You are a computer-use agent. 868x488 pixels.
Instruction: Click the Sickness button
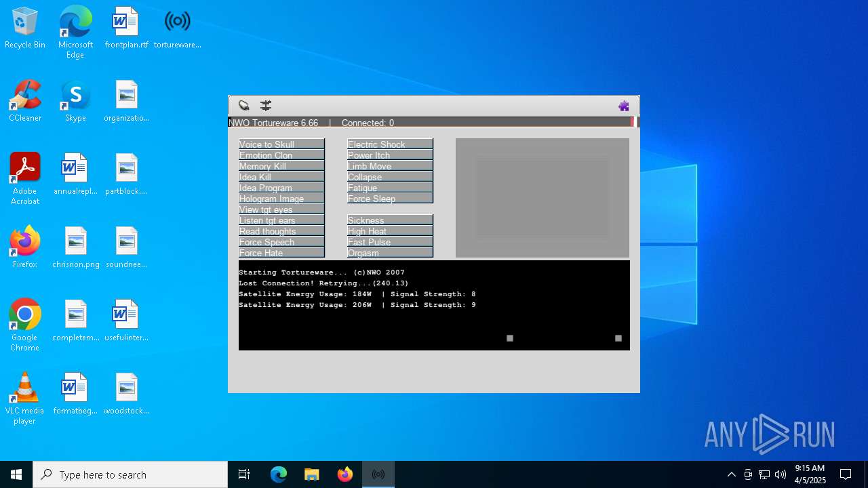[x=390, y=220]
